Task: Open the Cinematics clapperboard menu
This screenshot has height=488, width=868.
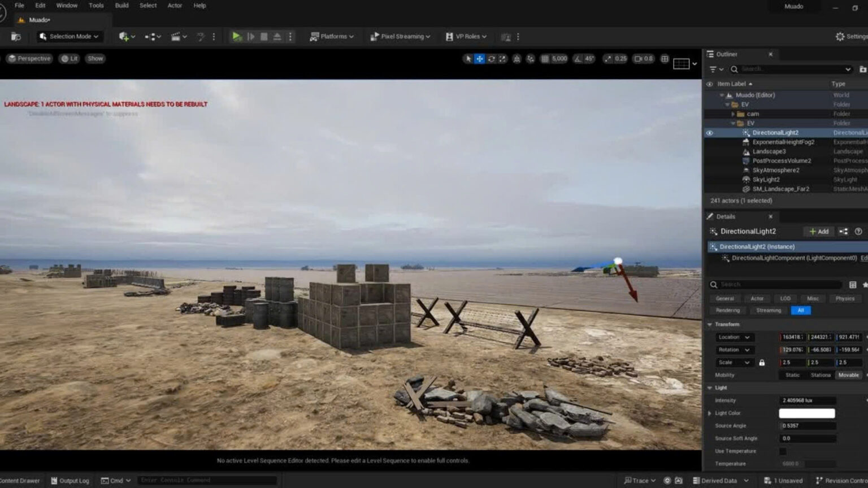Action: click(x=179, y=37)
